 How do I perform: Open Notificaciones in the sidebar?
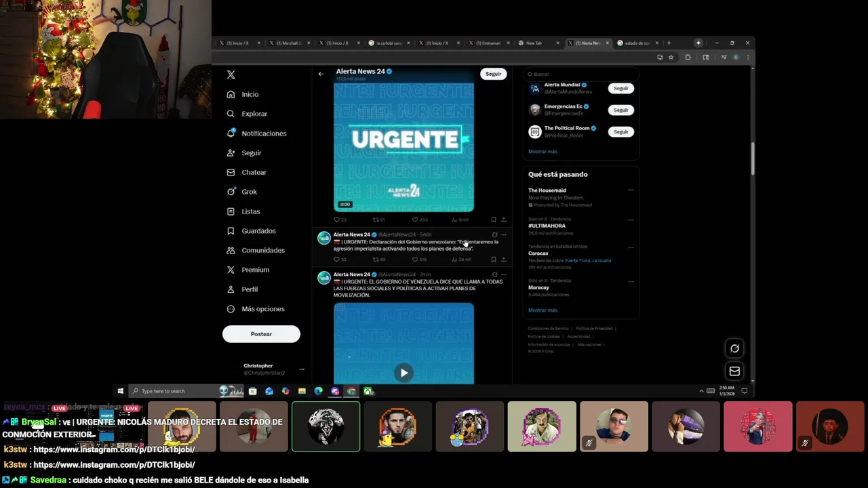coord(256,134)
